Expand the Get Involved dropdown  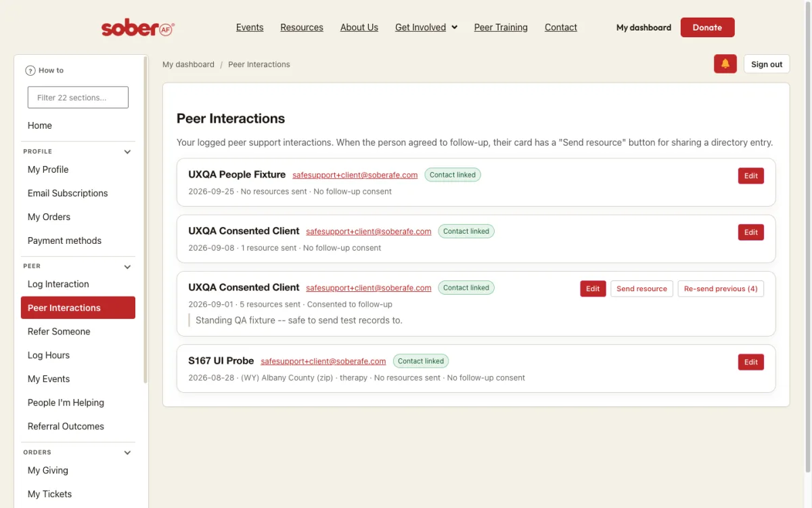point(426,28)
